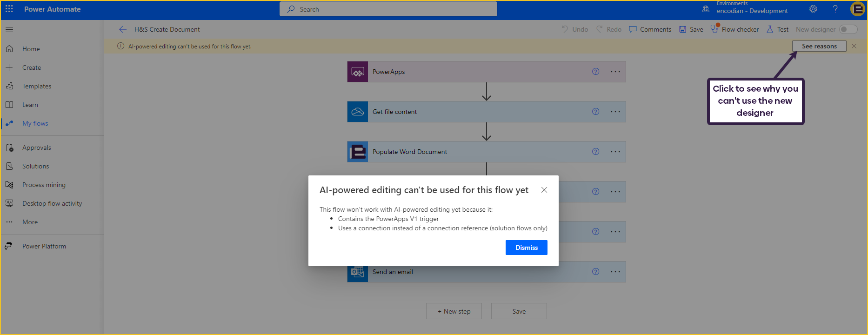The width and height of the screenshot is (868, 335).
Task: Click the See reasons button
Action: (x=819, y=46)
